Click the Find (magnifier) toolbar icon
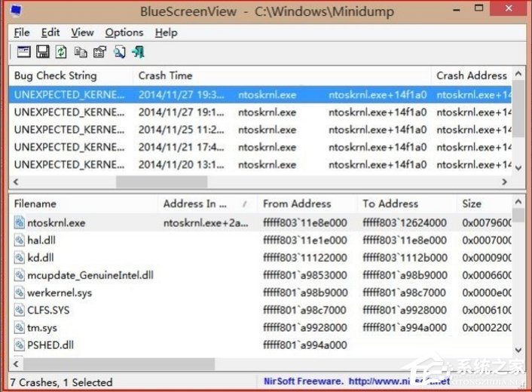This screenshot has height=392, width=532. pyautogui.click(x=119, y=51)
